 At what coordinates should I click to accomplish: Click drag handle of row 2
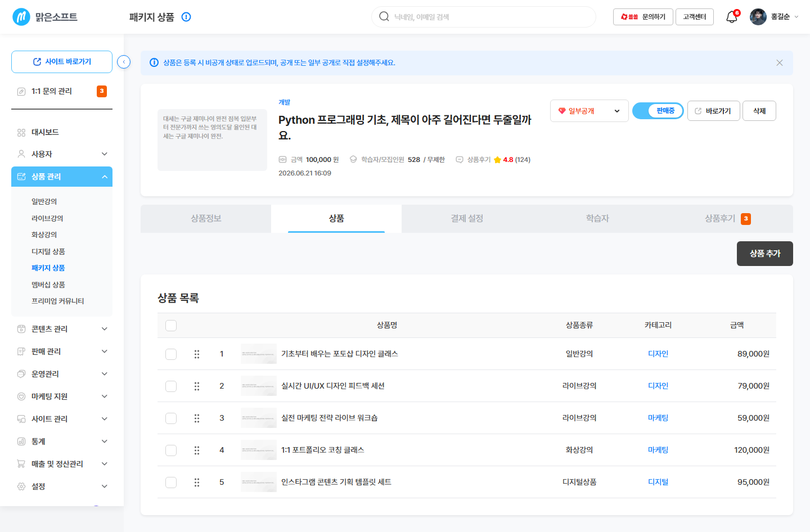[197, 386]
